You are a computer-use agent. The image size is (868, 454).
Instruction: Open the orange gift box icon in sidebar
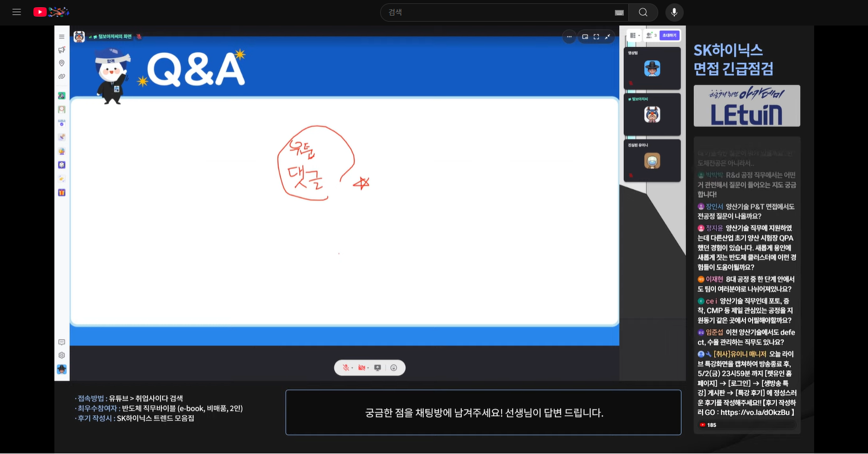click(62, 193)
